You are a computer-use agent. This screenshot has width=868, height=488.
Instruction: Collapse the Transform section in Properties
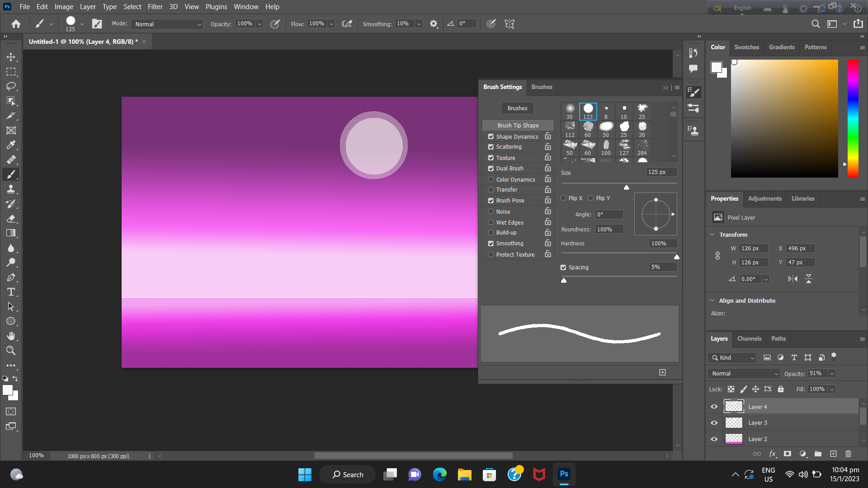pyautogui.click(x=712, y=235)
